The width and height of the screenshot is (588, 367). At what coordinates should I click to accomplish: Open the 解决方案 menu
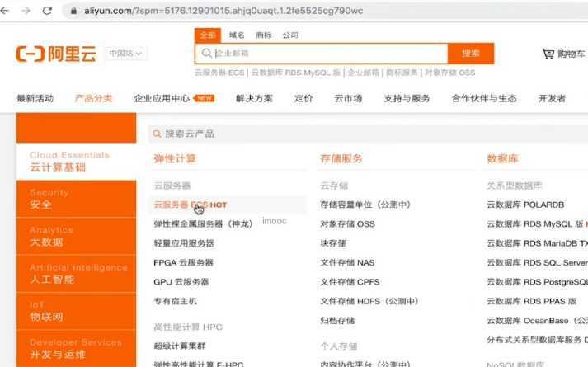(x=254, y=99)
